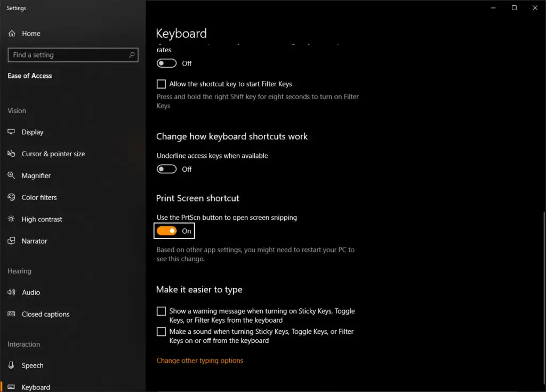This screenshot has width=546, height=392.
Task: Enable Underline access keys toggle
Action: [x=167, y=169]
